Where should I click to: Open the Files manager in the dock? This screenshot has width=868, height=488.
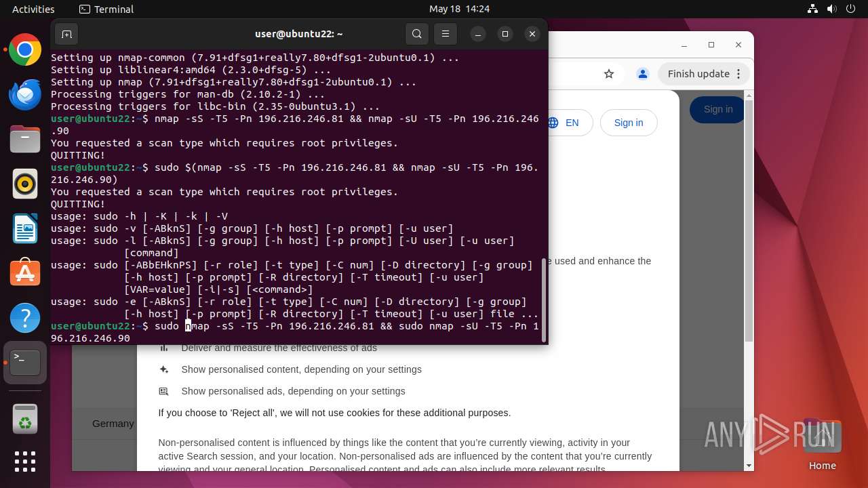25,139
